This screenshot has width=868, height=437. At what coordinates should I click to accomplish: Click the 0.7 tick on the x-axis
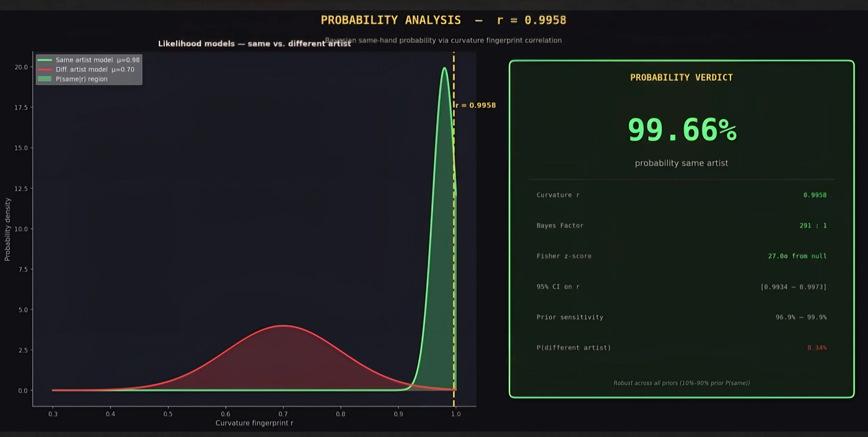click(283, 414)
